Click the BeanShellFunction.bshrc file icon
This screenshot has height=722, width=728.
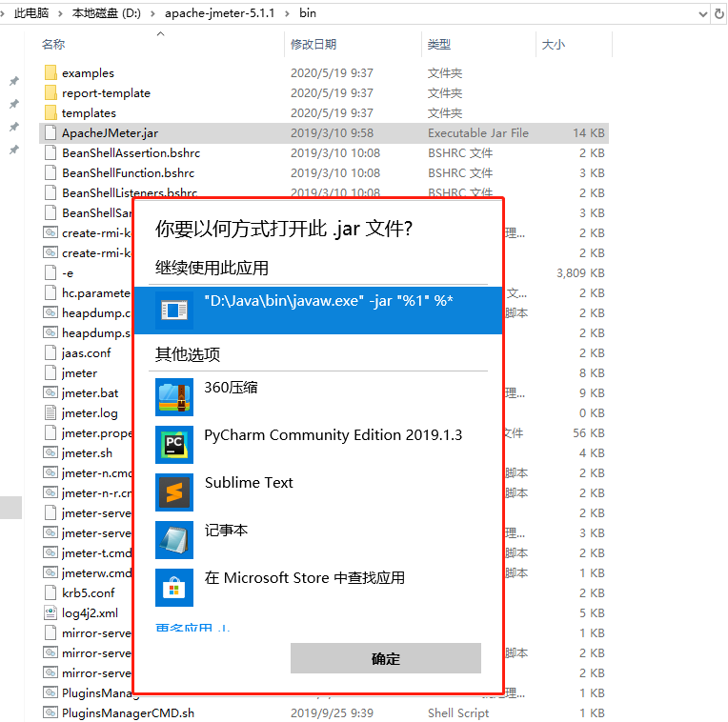click(x=51, y=172)
